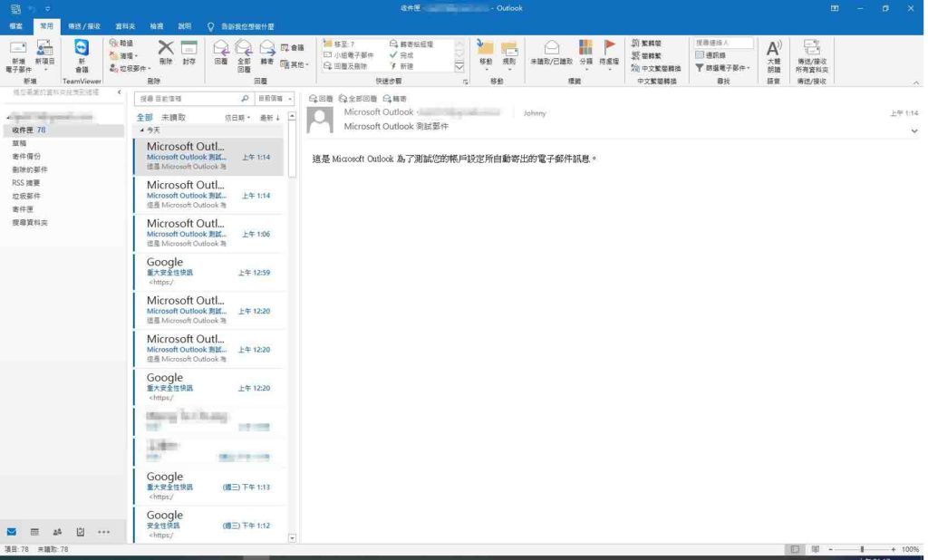Select the 收件匣 inbox folder
This screenshot has width=928, height=560.
click(x=63, y=130)
